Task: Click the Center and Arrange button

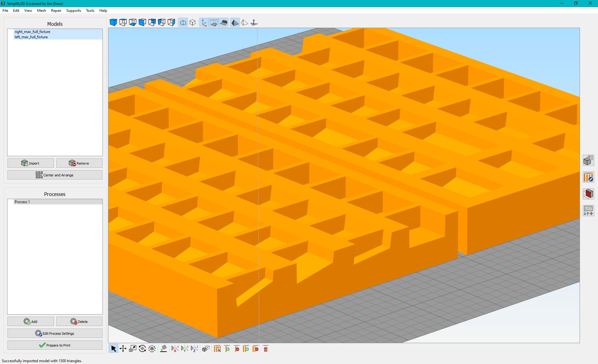Action: (x=55, y=175)
